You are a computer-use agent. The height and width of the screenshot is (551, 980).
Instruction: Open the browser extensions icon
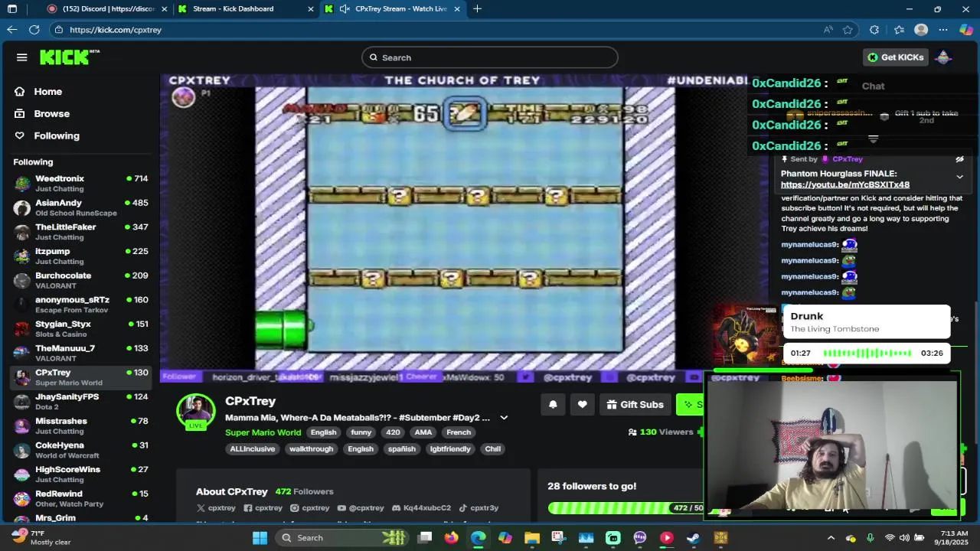coord(874,30)
